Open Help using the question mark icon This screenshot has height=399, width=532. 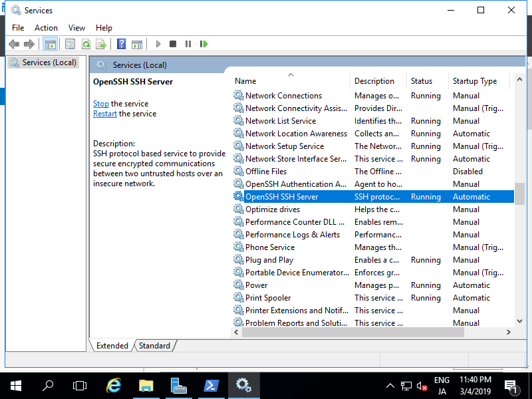click(122, 44)
